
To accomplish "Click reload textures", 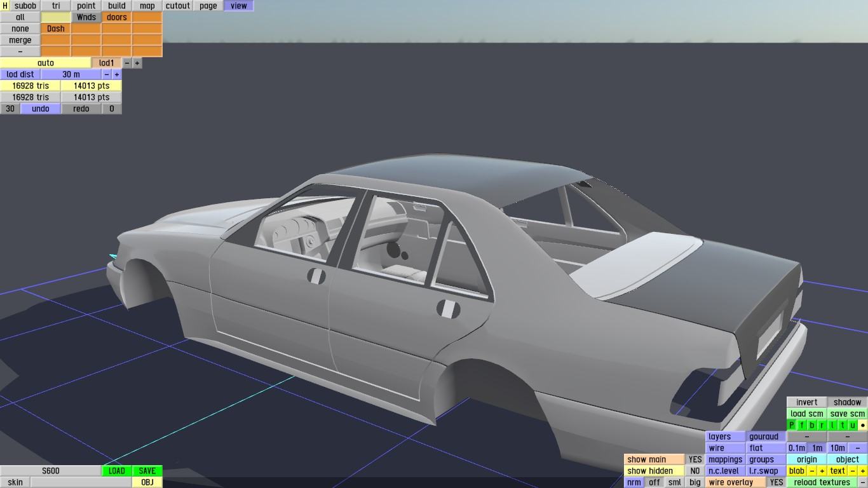I will click(x=822, y=482).
